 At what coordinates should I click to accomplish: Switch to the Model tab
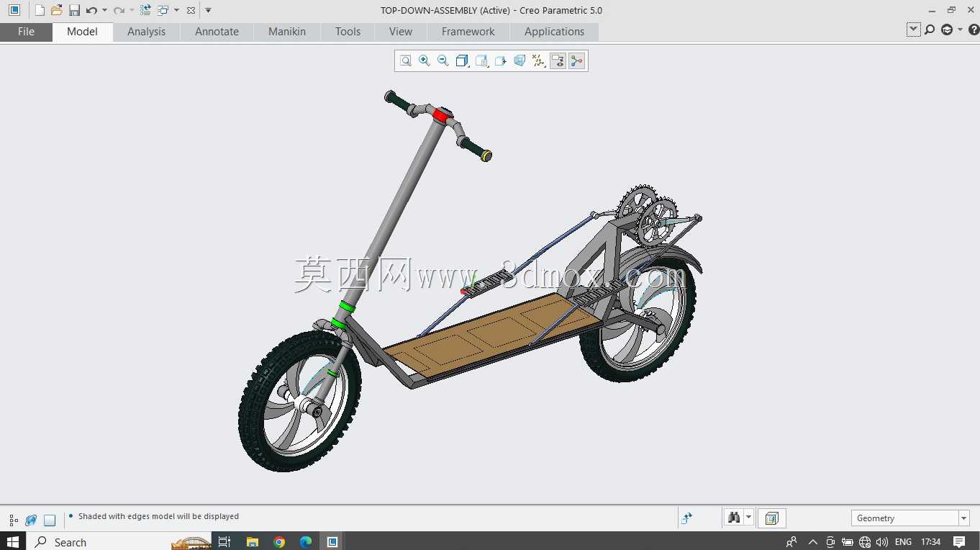click(x=82, y=32)
